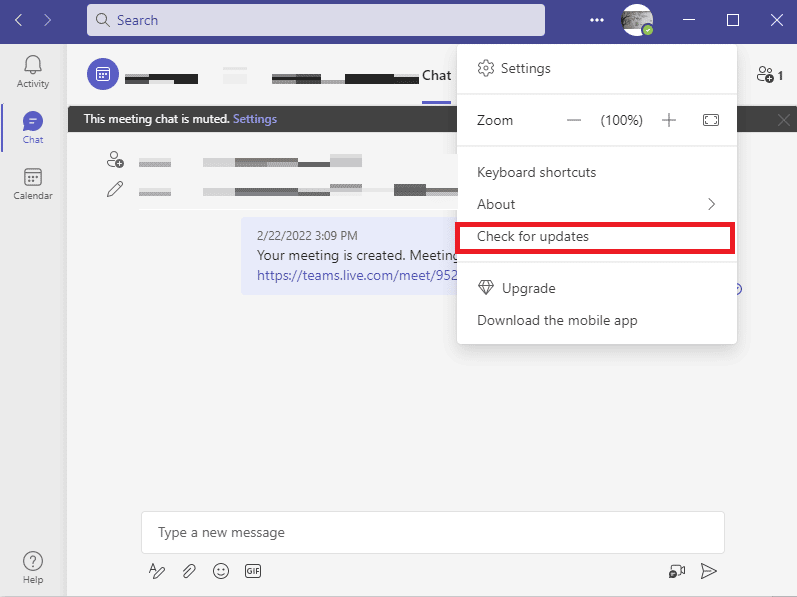Attach a file with the paperclip icon
797x597 pixels.
189,571
